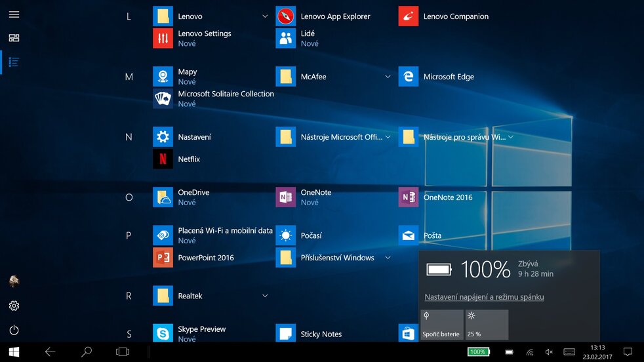Click the muted volume tray icon
This screenshot has width=644, height=362.
(x=549, y=352)
